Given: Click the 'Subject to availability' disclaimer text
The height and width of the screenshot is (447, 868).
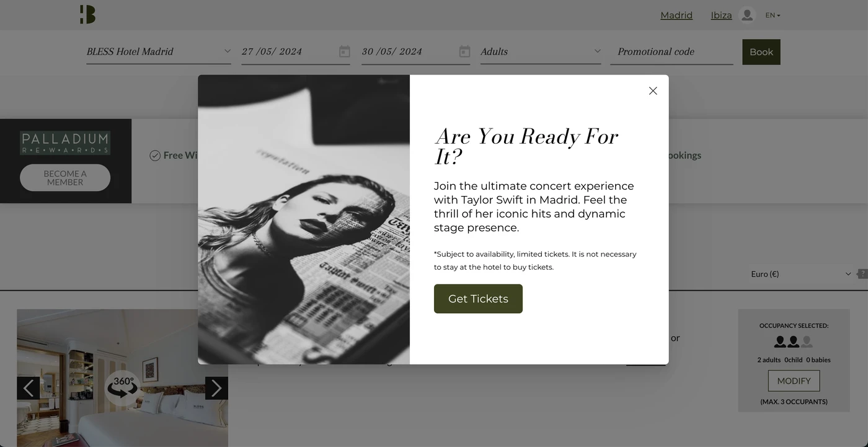Looking at the screenshot, I should tap(535, 260).
